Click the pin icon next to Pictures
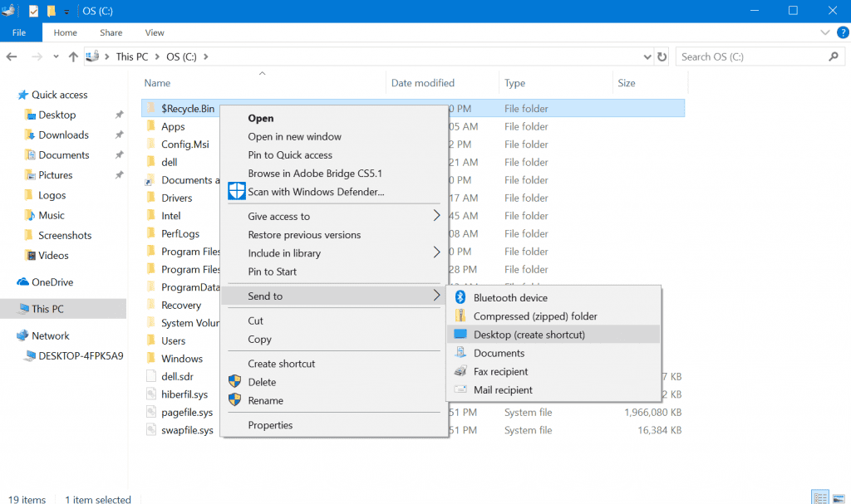This screenshot has height=504, width=851. (119, 175)
